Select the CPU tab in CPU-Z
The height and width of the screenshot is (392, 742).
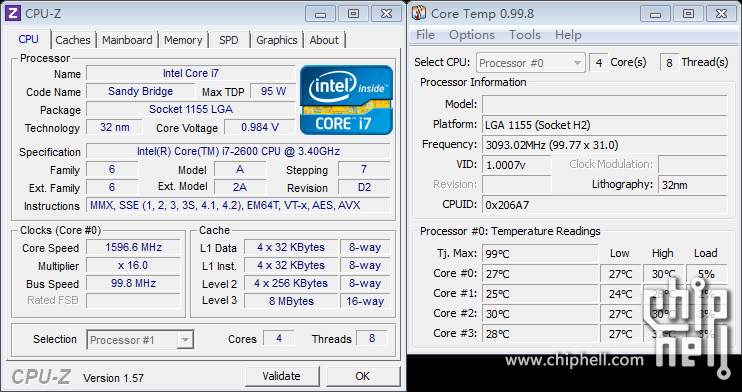pos(28,39)
